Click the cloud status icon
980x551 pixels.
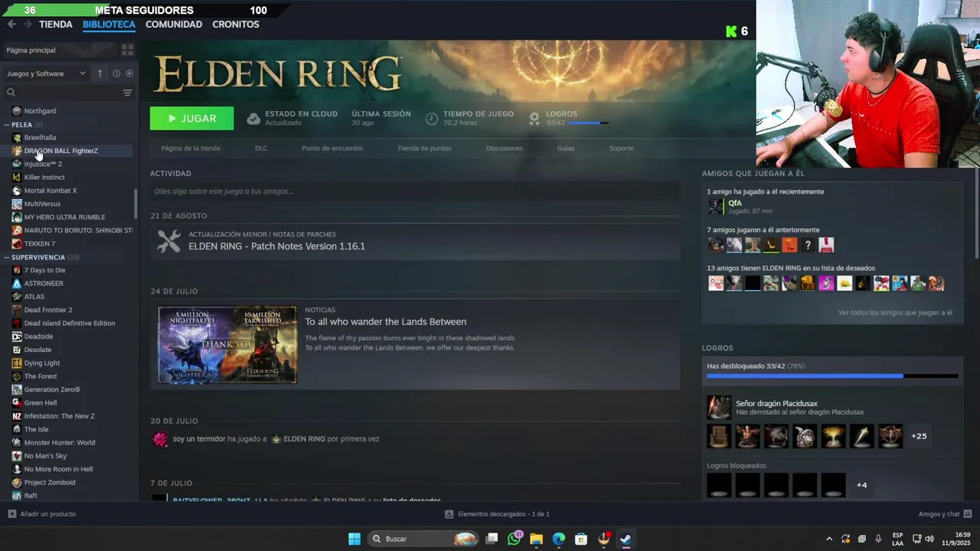[253, 118]
